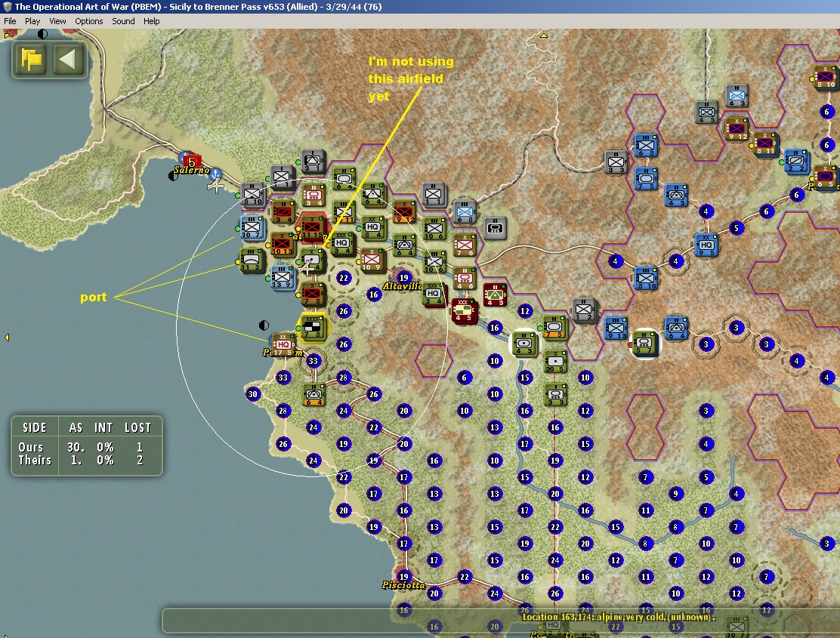Select the blue armor battalion rated 7-5
The width and height of the screenshot is (840, 638).
[646, 178]
